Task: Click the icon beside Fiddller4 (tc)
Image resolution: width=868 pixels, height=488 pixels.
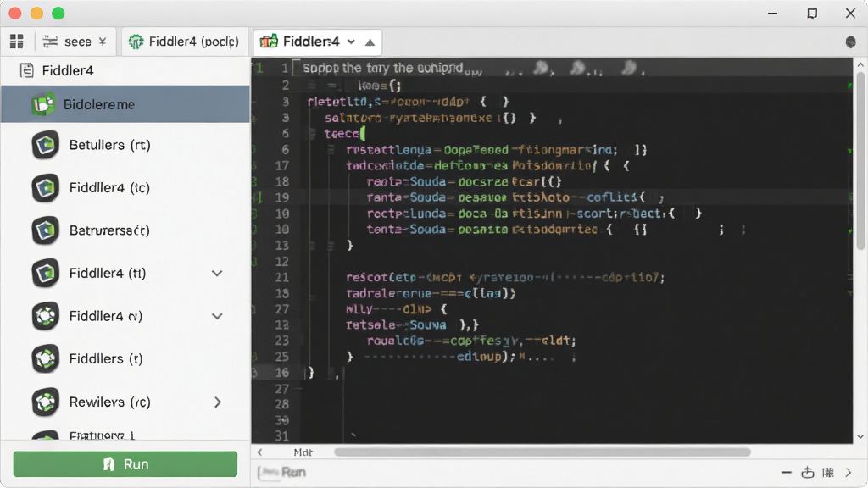Action: tap(46, 187)
